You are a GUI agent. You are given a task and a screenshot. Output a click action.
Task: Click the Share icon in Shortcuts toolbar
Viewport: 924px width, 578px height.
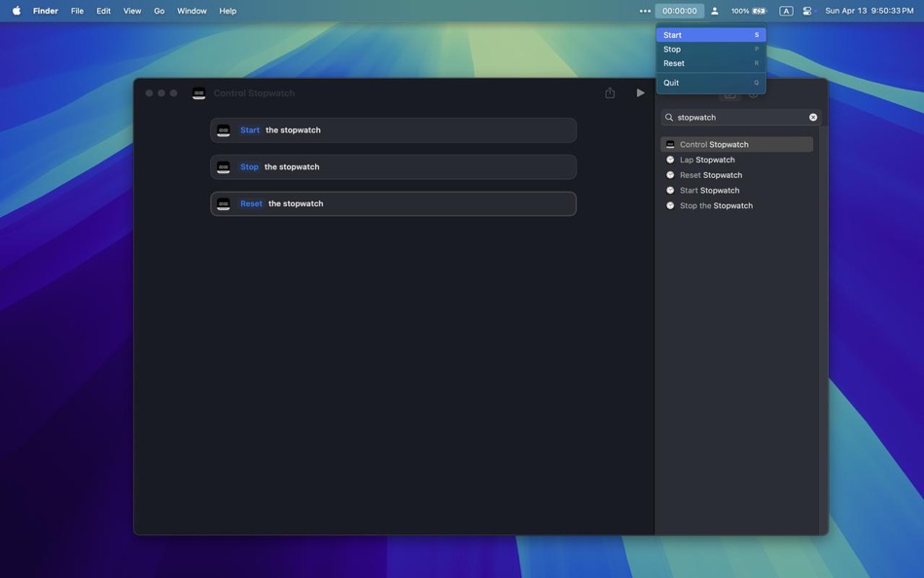610,92
